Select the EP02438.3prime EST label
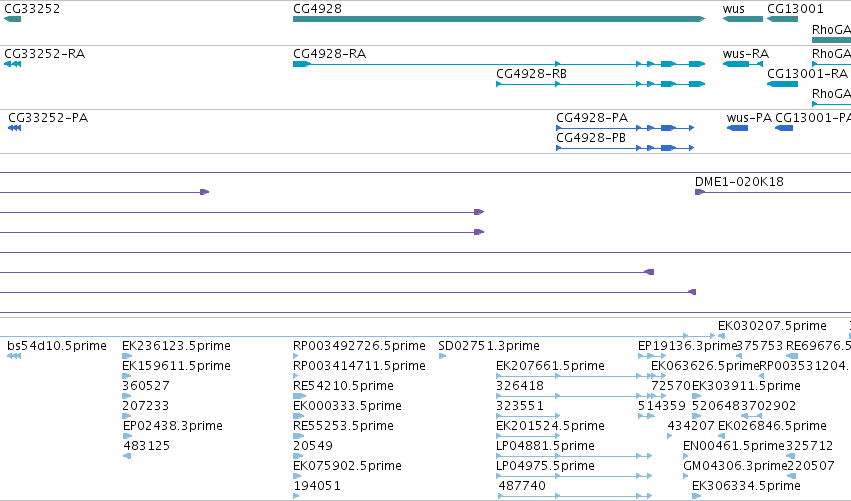 click(x=173, y=426)
